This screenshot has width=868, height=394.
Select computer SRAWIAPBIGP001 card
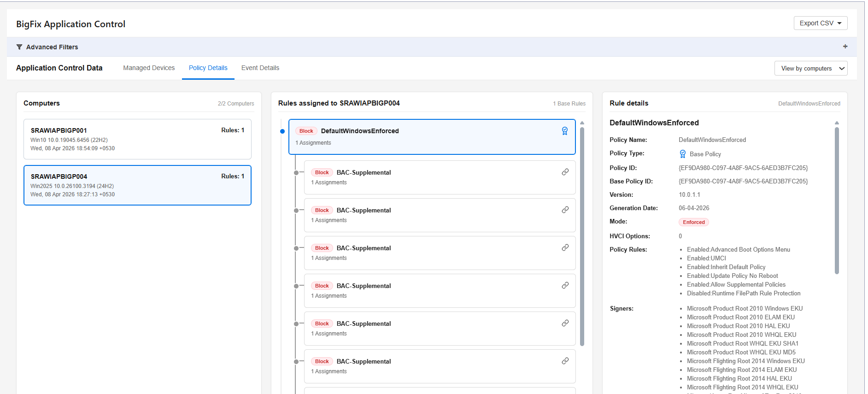(x=137, y=139)
